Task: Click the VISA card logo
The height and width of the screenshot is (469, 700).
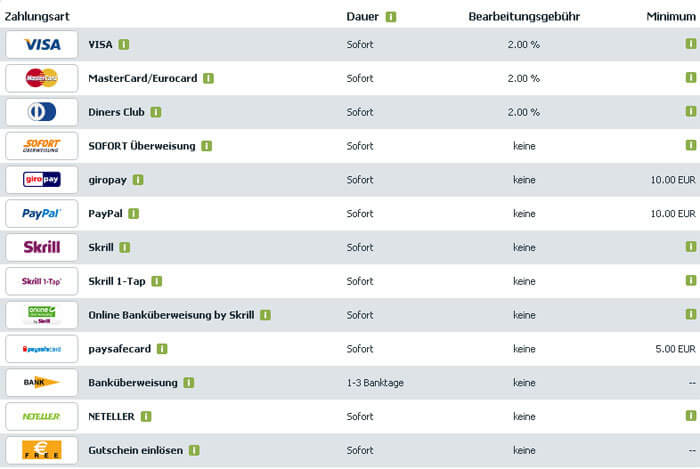Action: (x=42, y=45)
